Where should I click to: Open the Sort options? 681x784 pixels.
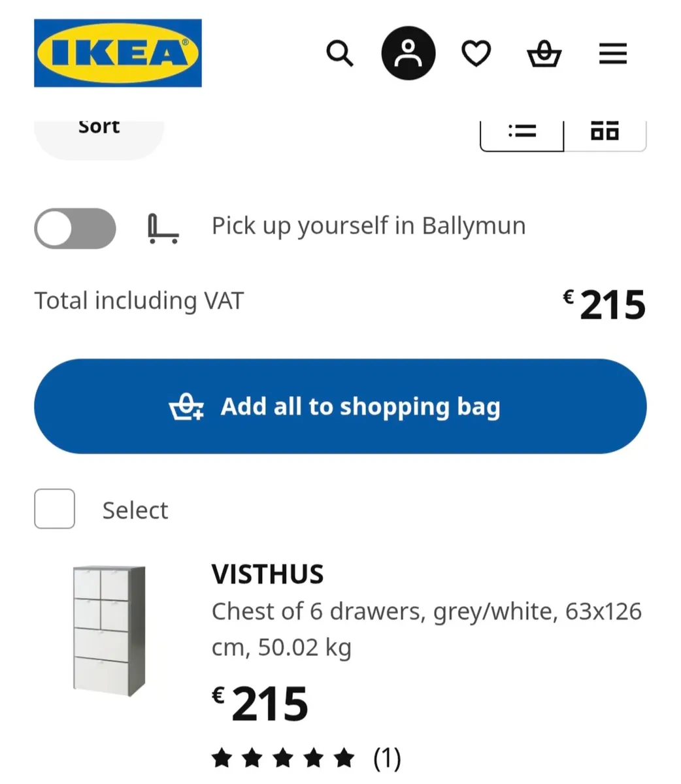[x=99, y=131]
